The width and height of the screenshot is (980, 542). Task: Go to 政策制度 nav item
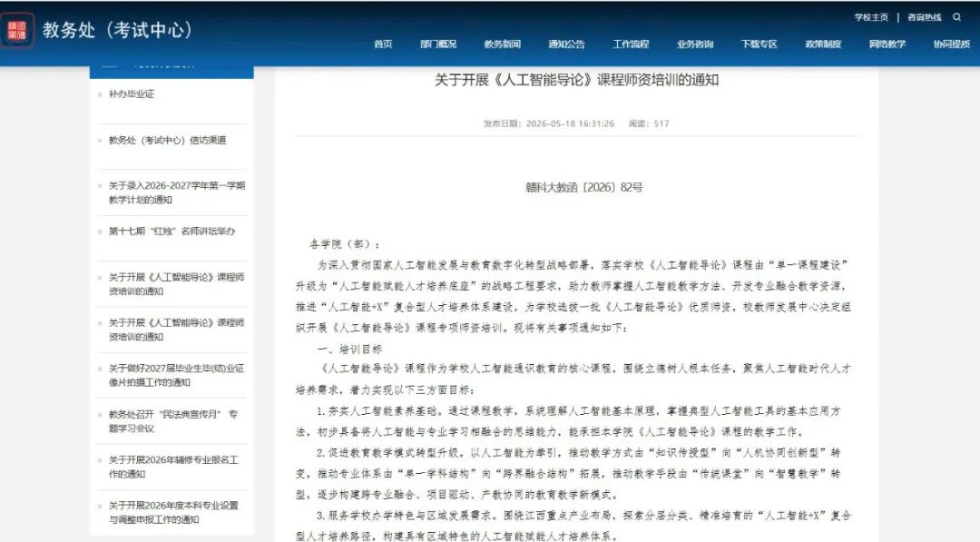pos(823,44)
